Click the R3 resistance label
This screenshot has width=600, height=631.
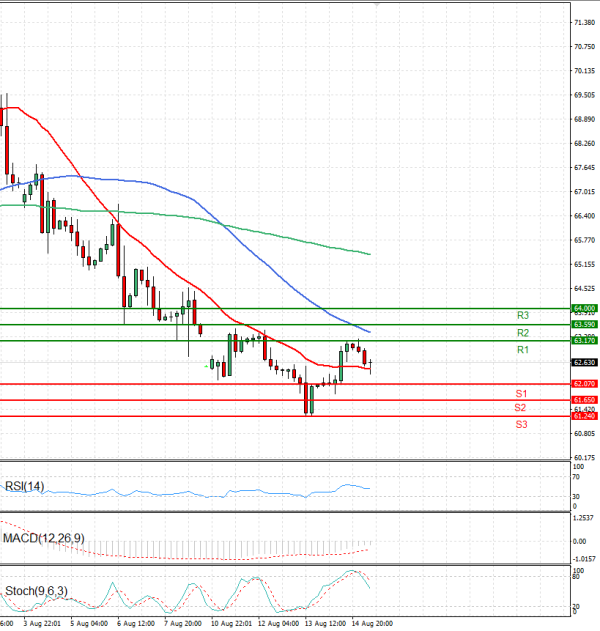523,316
